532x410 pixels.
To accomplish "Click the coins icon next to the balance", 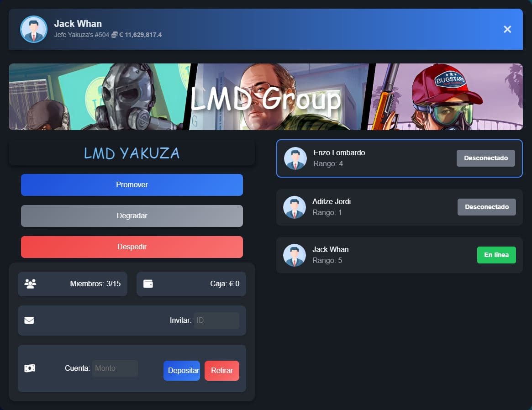I will [114, 35].
